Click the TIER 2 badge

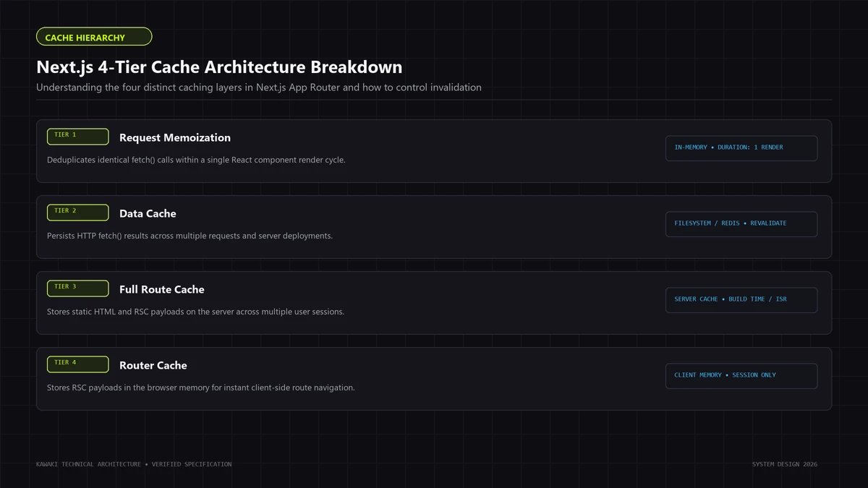click(77, 212)
